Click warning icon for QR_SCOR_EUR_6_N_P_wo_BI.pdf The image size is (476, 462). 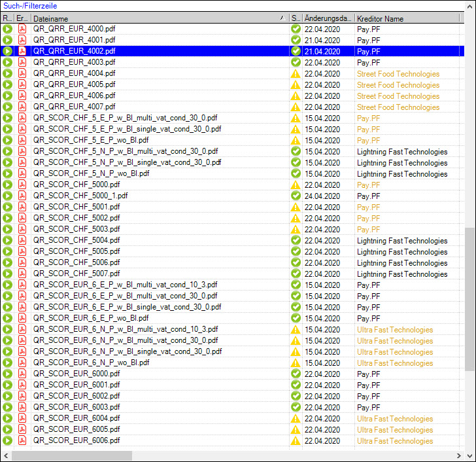(x=296, y=363)
